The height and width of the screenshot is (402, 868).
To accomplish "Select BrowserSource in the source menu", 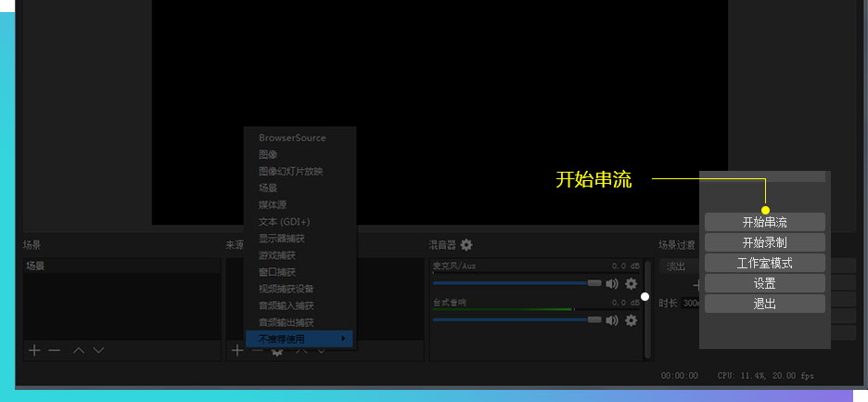I will 292,137.
